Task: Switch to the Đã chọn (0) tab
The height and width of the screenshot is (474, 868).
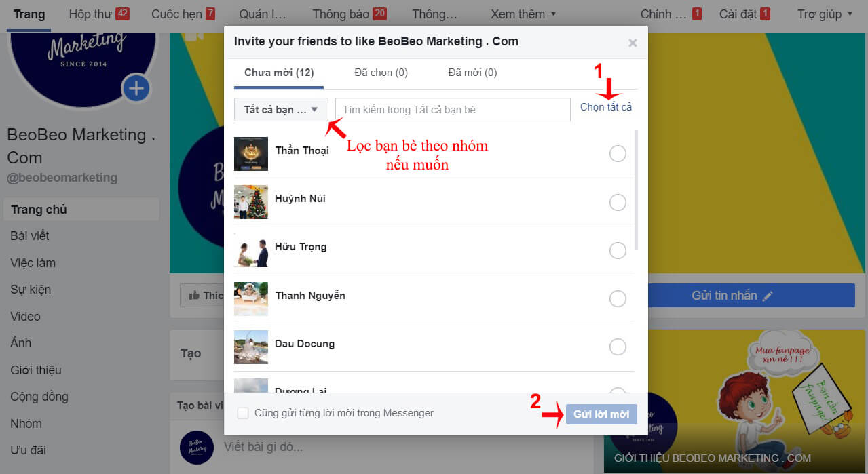Action: (x=381, y=73)
